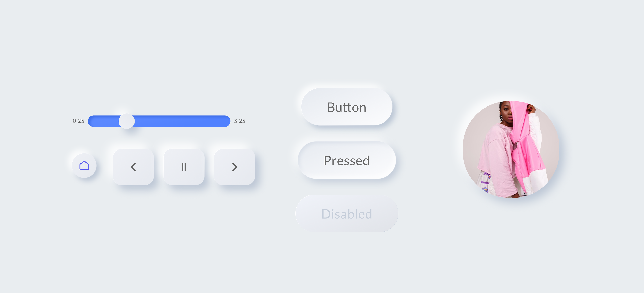This screenshot has height=293, width=644.
Task: Click the greyed-out "Disabled" button
Action: (347, 214)
